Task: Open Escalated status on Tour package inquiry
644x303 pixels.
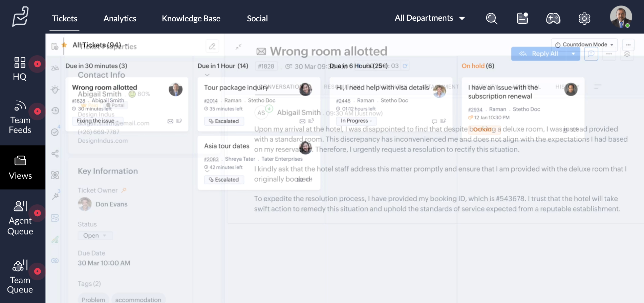Action: click(x=224, y=121)
